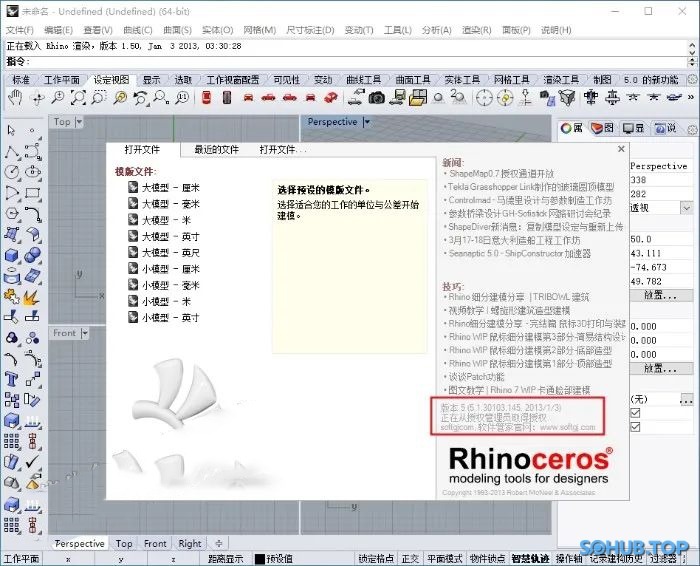Toggle 记录建构历史 record history
Image resolution: width=700 pixels, height=566 pixels.
pyautogui.click(x=616, y=559)
